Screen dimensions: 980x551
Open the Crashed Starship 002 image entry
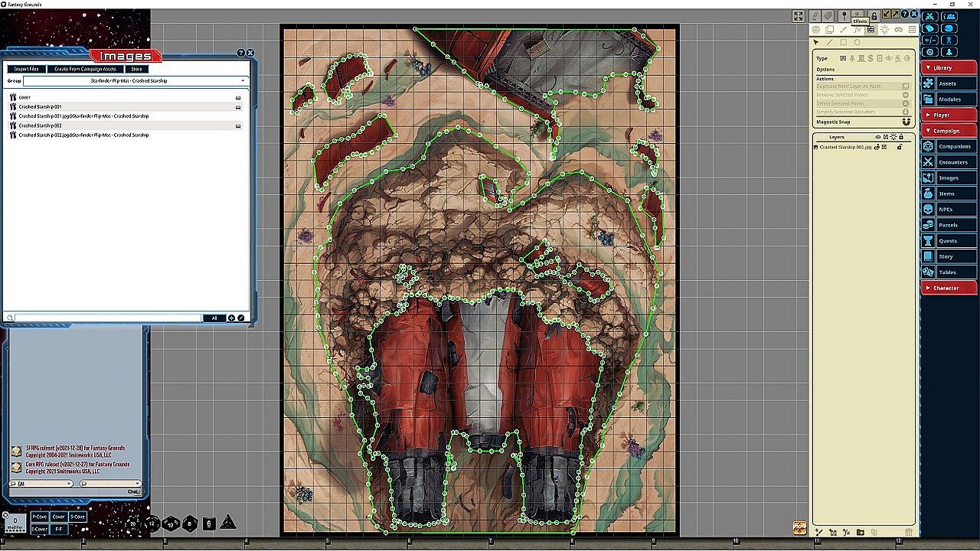click(x=41, y=126)
